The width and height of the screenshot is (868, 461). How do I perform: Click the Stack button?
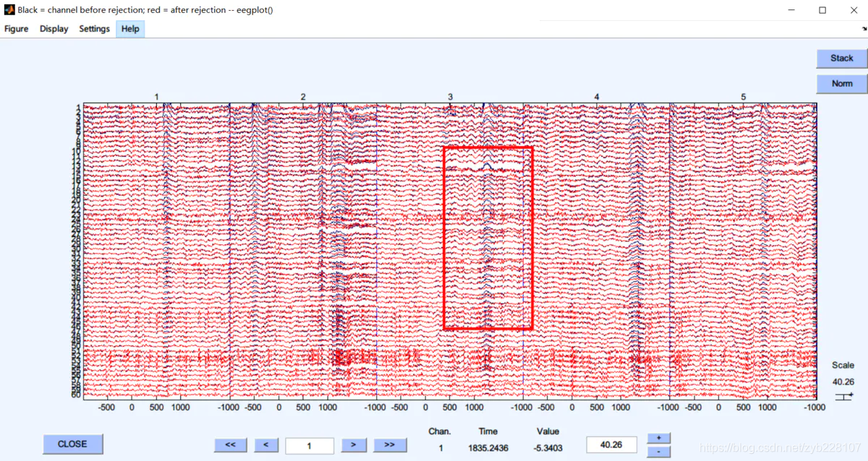pyautogui.click(x=842, y=59)
